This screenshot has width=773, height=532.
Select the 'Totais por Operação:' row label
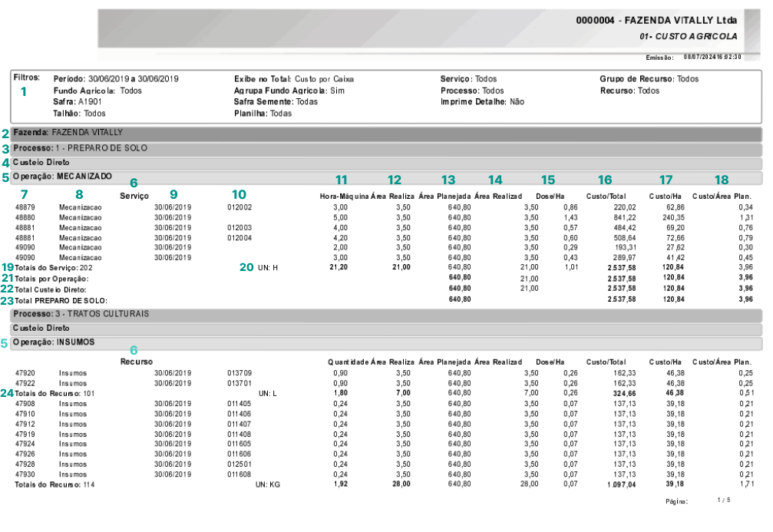[51, 279]
